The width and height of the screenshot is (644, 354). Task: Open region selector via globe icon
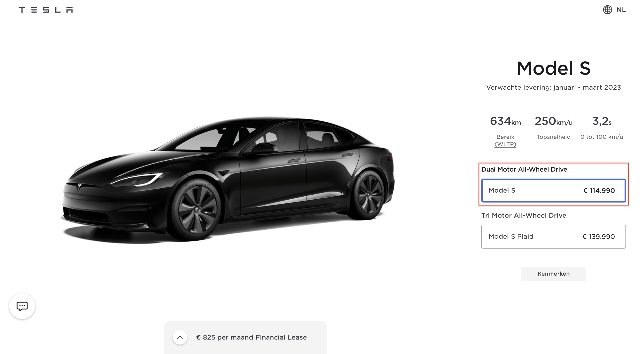(607, 10)
